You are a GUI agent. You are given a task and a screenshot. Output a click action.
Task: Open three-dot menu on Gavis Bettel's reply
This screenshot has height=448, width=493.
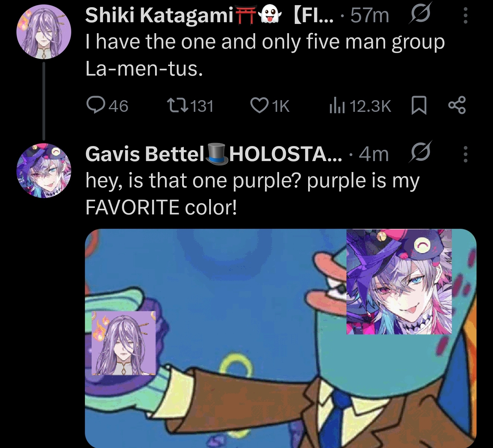465,154
